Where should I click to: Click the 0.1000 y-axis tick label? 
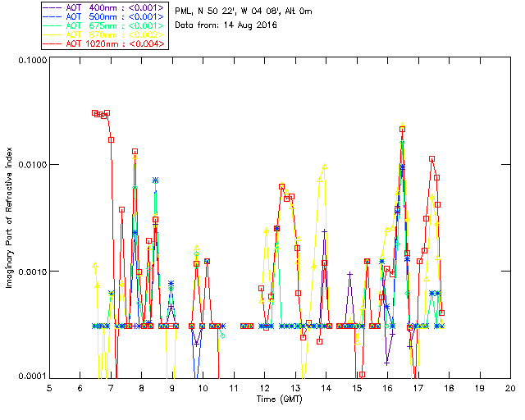32,60
